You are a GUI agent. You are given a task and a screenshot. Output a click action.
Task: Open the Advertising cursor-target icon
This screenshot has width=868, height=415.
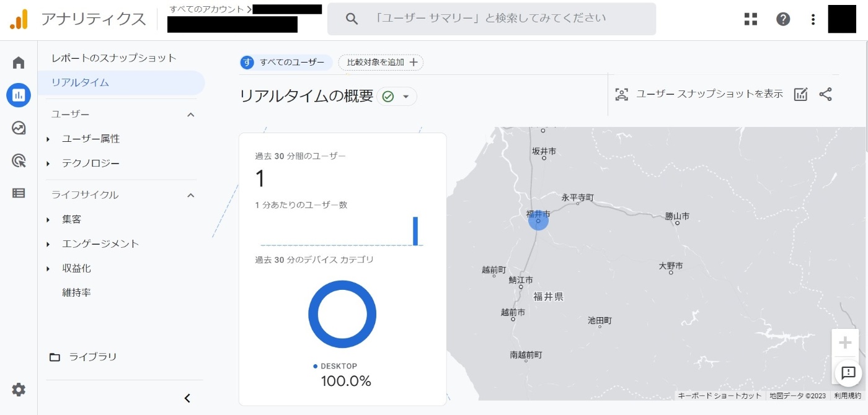pos(19,161)
